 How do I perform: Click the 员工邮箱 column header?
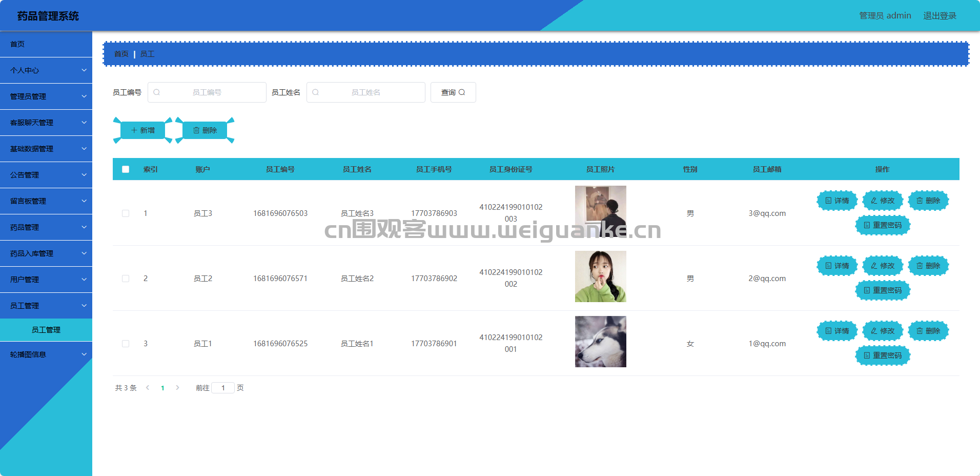pyautogui.click(x=767, y=169)
